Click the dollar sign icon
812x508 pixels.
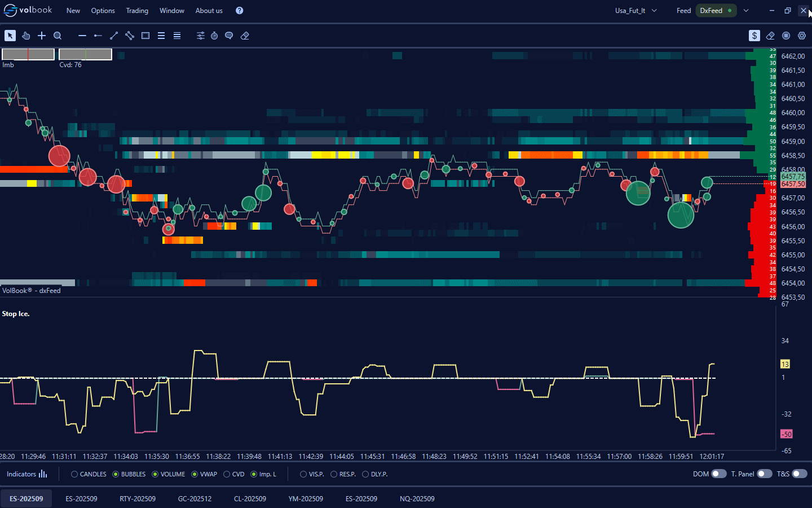754,36
